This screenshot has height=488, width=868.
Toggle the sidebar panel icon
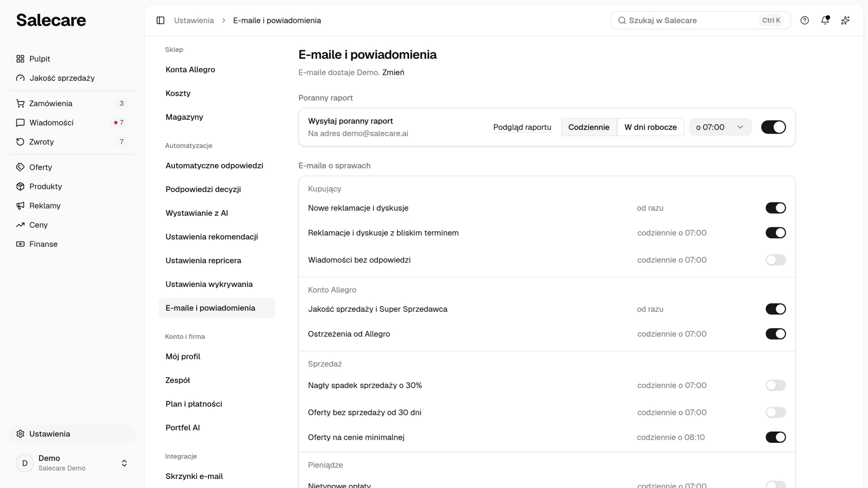click(x=160, y=20)
